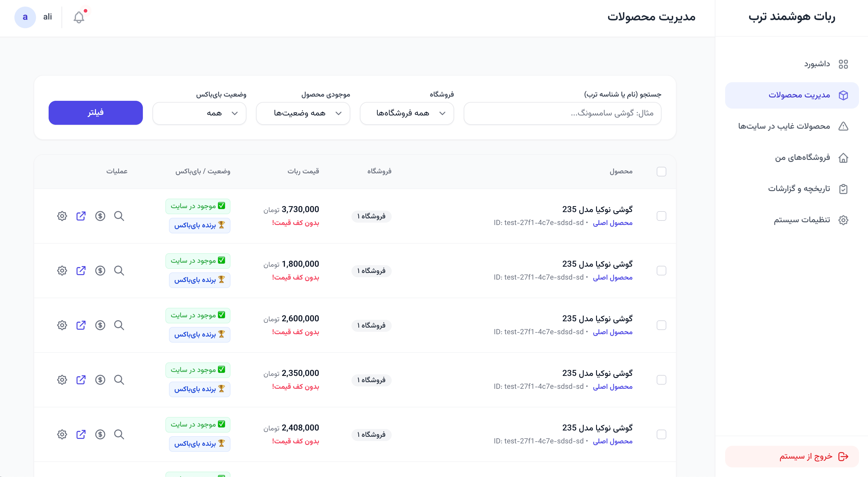Screen dimensions: 868x477
Task: Click برنده بای‌باکس badge in the 3,730,000 row
Action: (200, 225)
